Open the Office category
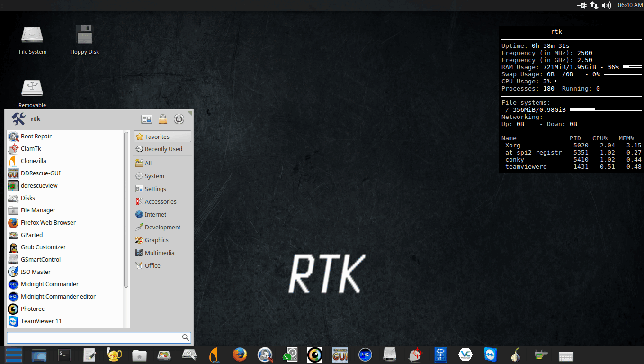This screenshot has width=644, height=364. click(162, 265)
